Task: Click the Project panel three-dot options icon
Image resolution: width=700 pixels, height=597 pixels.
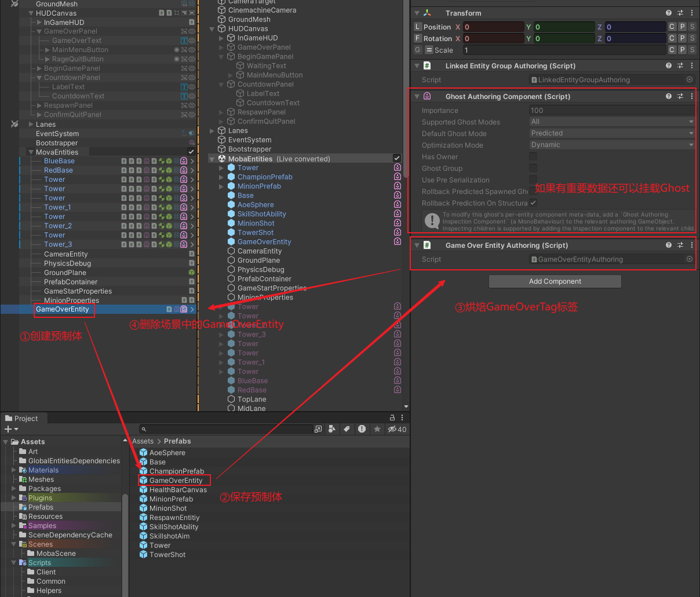Action: click(402, 417)
